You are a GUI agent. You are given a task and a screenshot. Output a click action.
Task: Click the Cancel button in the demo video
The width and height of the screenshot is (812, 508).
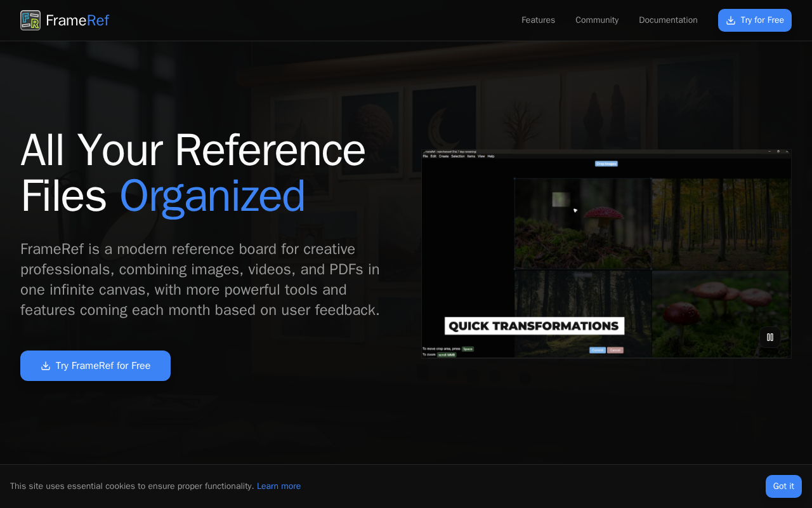pyautogui.click(x=615, y=350)
